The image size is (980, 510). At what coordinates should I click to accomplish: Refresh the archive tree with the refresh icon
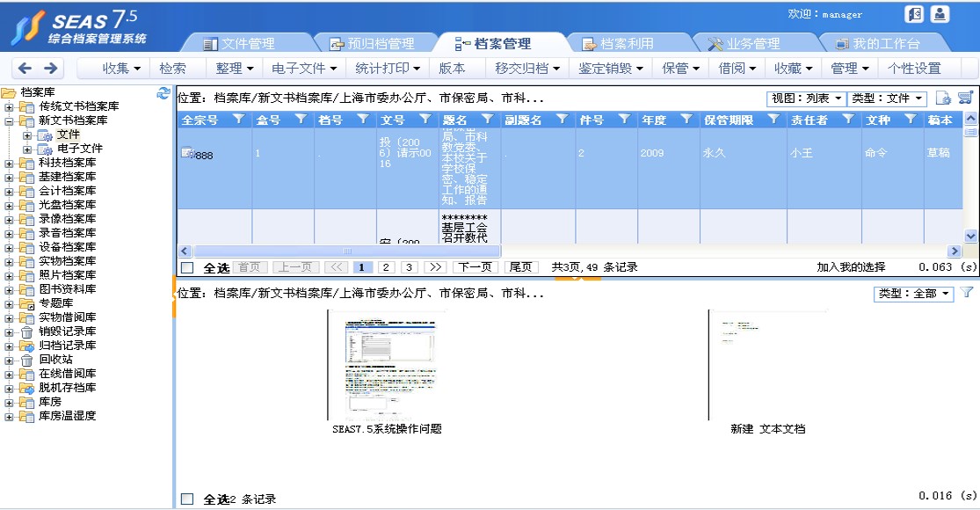(163, 93)
